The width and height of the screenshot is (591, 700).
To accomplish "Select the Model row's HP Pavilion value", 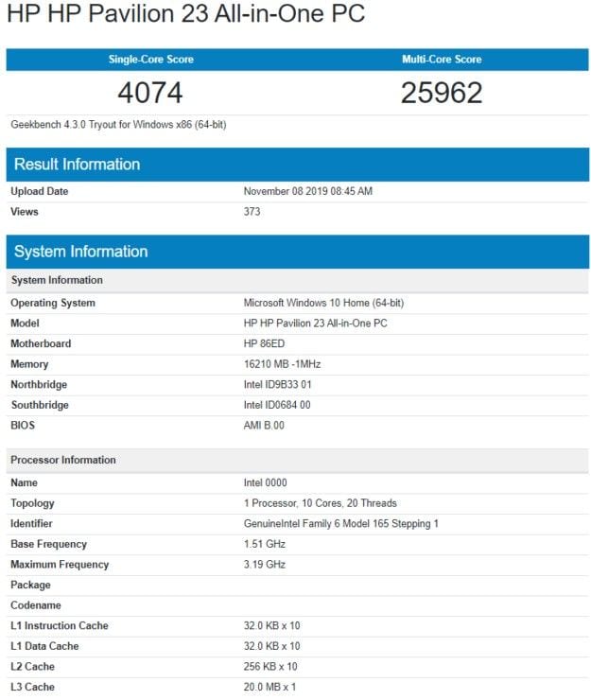I will point(315,324).
